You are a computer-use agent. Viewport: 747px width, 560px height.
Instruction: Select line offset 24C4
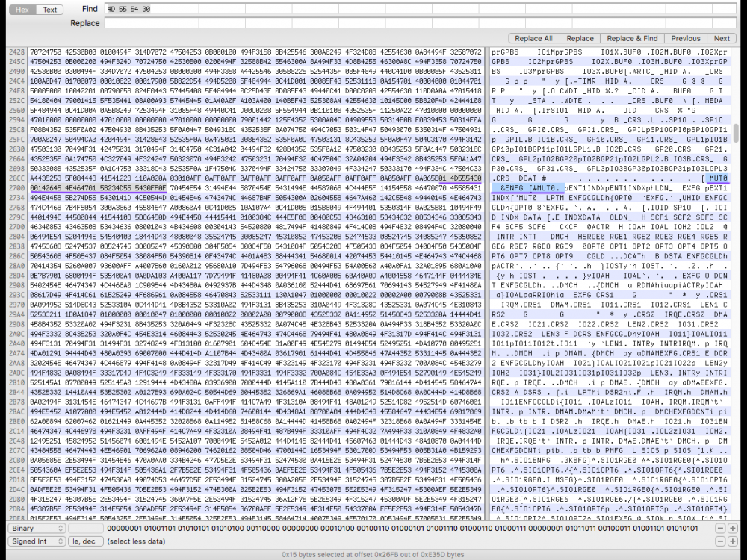coord(16,81)
